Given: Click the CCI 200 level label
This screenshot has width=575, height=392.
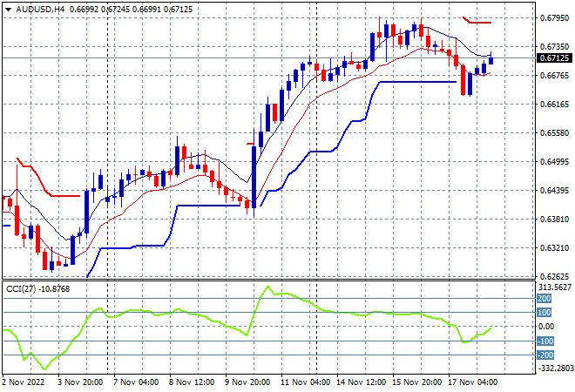Looking at the screenshot, I should 545,299.
